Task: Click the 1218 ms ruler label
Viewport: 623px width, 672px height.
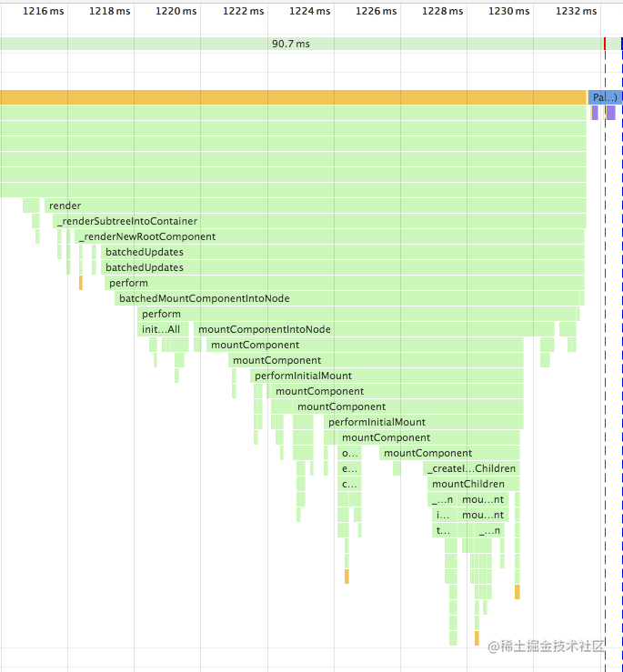Action: [x=110, y=11]
